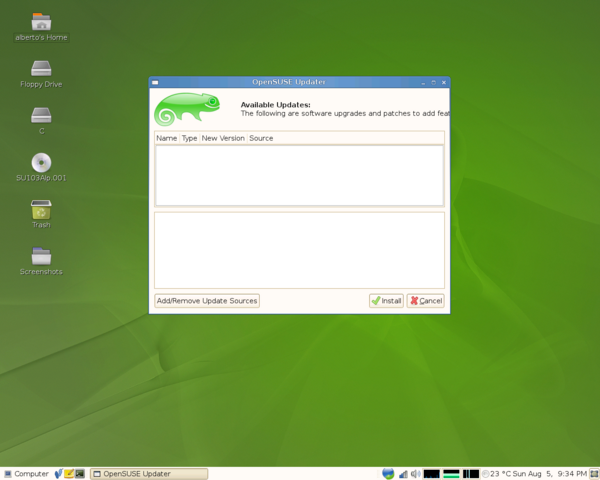The height and width of the screenshot is (480, 600).
Task: Open alberto's Home folder icon
Action: pyautogui.click(x=41, y=22)
